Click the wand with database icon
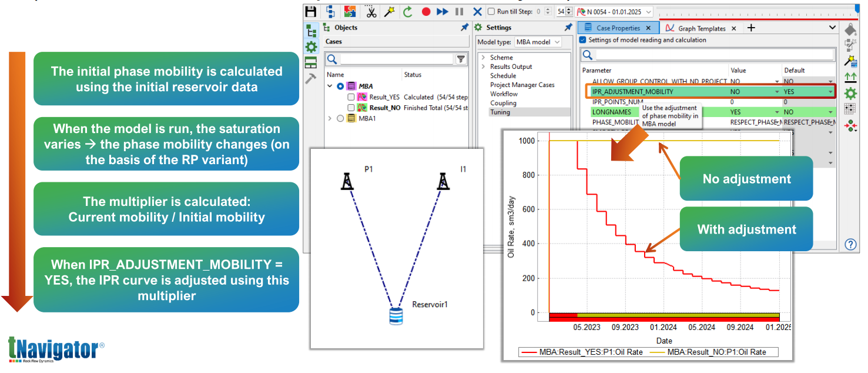The image size is (868, 373). click(850, 61)
